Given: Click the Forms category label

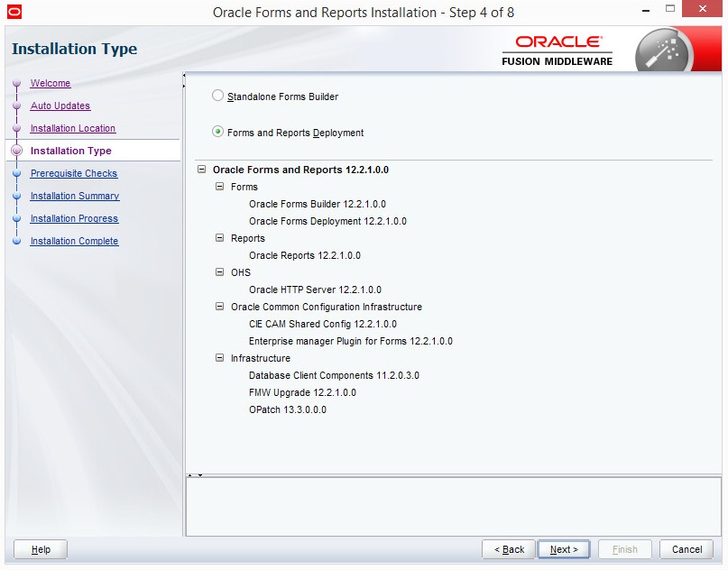Looking at the screenshot, I should click(244, 187).
